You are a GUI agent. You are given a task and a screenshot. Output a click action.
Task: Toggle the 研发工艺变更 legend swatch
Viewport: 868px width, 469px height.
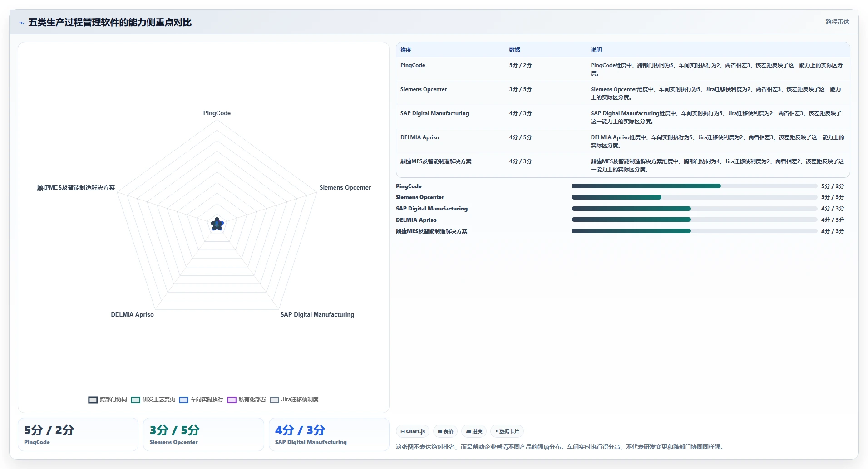point(135,400)
